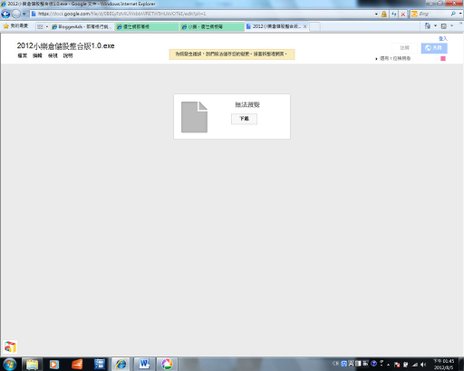Click the red Stop loading icon
Viewport: 464px width, 371px height.
[x=403, y=14]
